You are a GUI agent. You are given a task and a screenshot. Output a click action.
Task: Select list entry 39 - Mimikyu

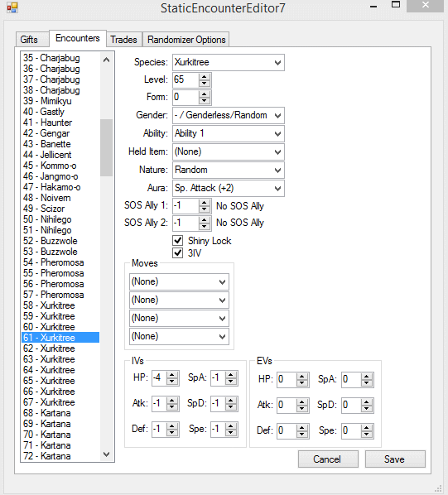[60, 101]
